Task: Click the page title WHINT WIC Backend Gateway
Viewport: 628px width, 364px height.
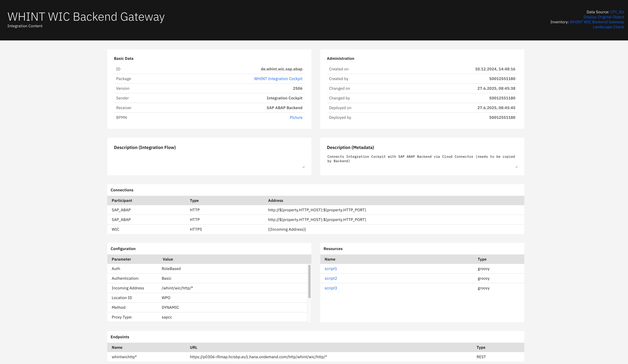Action: tap(86, 17)
